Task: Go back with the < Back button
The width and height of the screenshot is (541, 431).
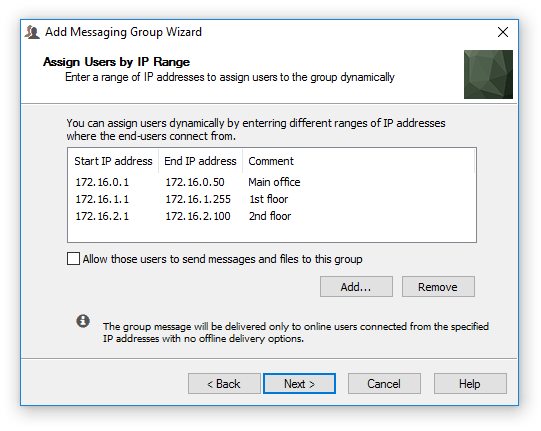Action: tap(224, 383)
